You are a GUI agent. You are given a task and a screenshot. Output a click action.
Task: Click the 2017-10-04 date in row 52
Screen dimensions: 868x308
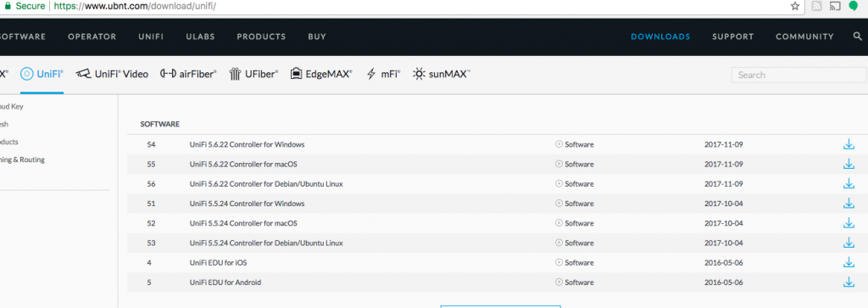click(x=724, y=223)
